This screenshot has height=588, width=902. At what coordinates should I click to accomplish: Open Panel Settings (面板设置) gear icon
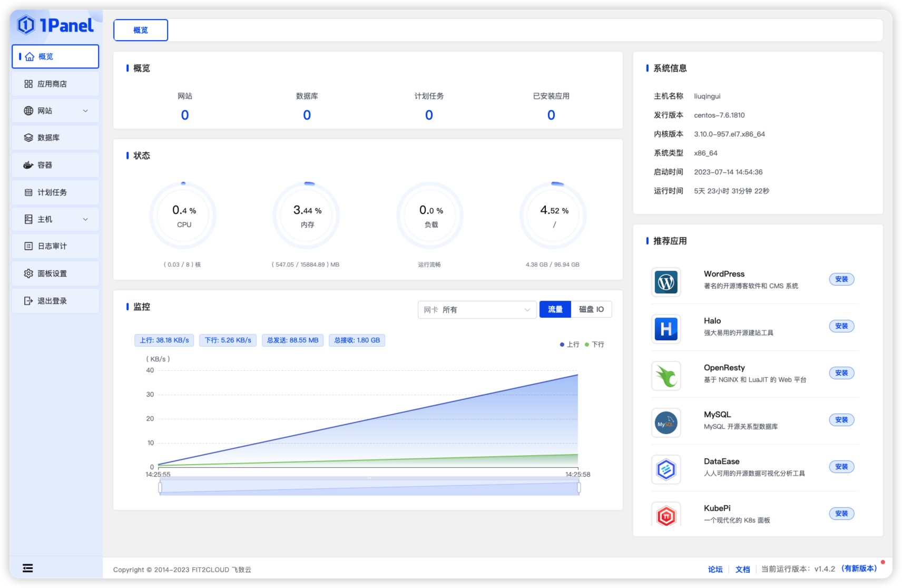(x=28, y=273)
